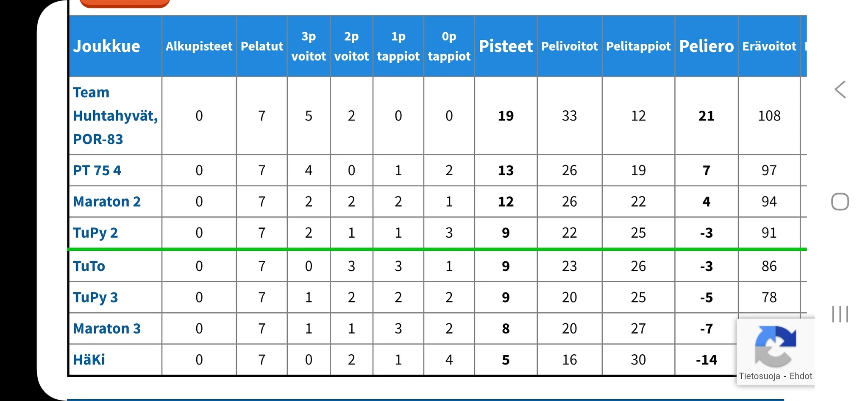Open the HäKi team link

89,360
